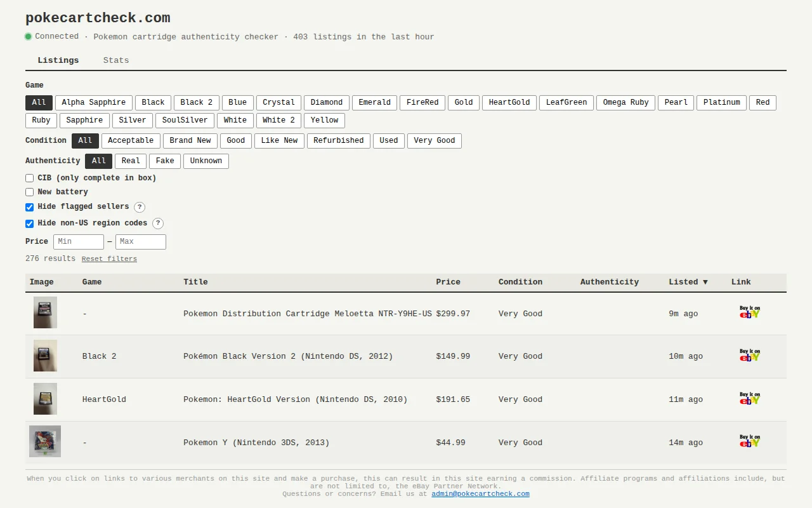The height and width of the screenshot is (508, 812).
Task: Filter games by Silver
Action: coord(133,121)
